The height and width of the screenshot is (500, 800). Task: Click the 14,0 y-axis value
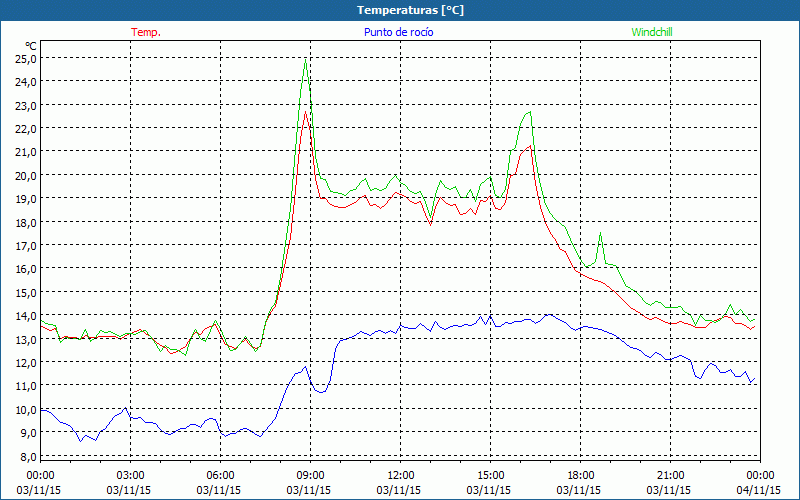[26, 316]
